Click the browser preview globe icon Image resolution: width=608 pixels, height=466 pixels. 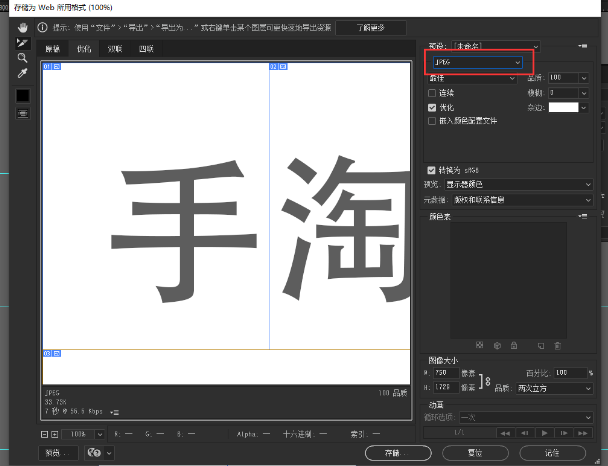point(93,452)
